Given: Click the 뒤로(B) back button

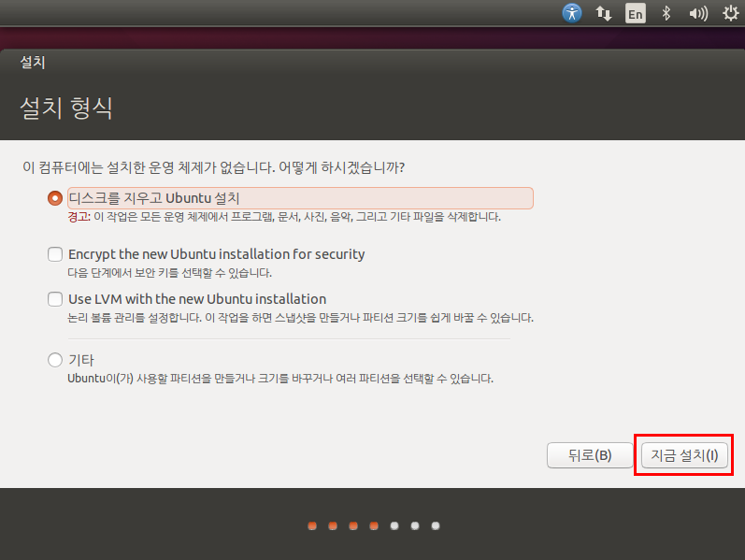Looking at the screenshot, I should (x=590, y=455).
